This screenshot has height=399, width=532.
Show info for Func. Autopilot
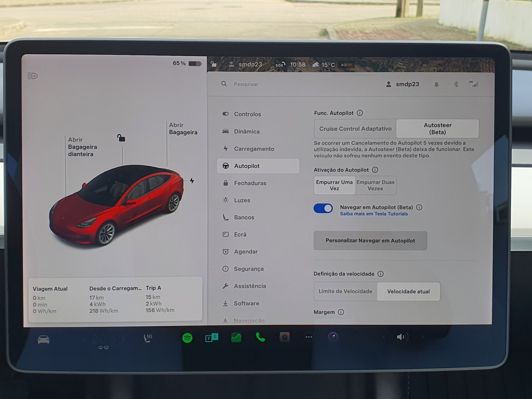(360, 113)
